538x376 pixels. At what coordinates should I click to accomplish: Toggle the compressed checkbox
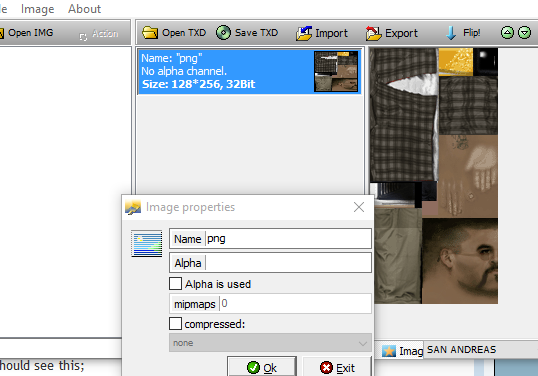click(175, 324)
